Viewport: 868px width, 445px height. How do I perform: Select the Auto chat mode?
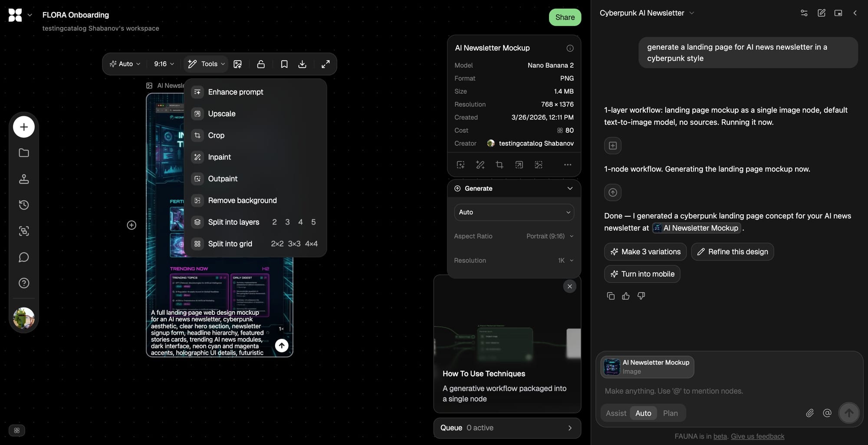click(643, 413)
